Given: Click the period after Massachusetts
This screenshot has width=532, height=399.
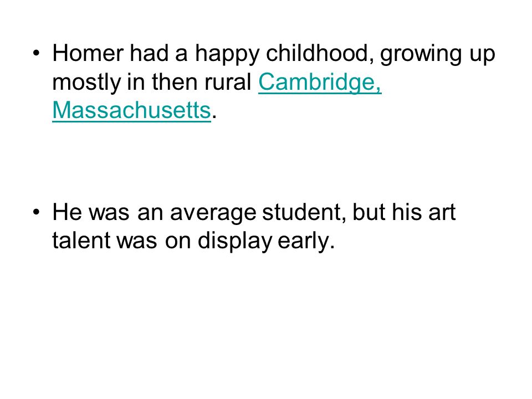Looking at the screenshot, I should (214, 117).
